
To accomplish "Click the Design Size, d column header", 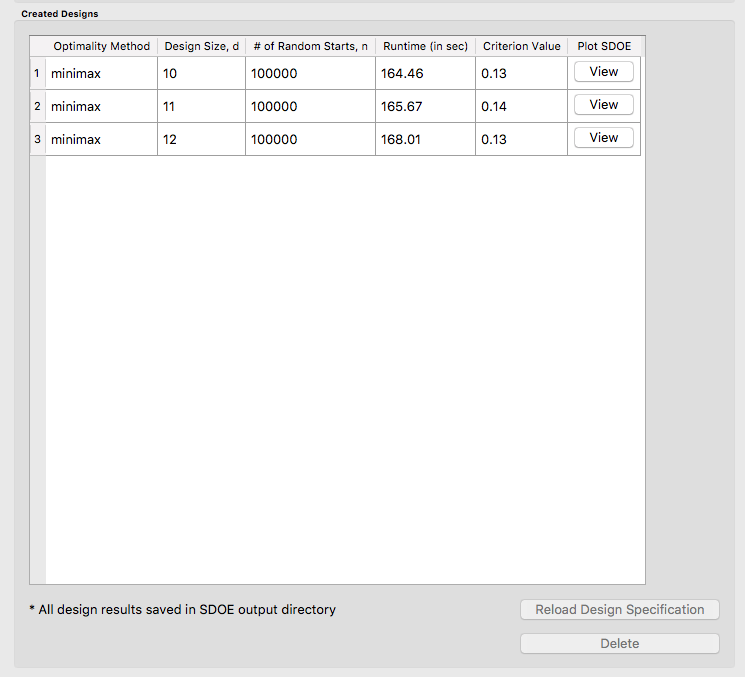I will pos(201,46).
